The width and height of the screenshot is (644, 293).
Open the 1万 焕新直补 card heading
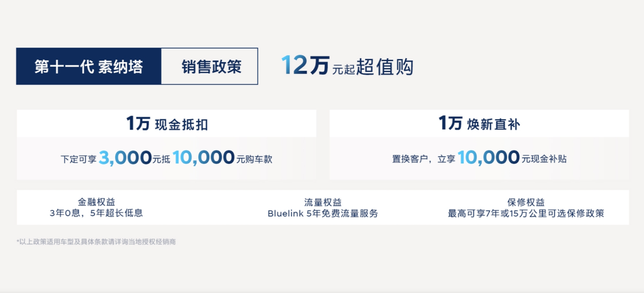point(479,124)
